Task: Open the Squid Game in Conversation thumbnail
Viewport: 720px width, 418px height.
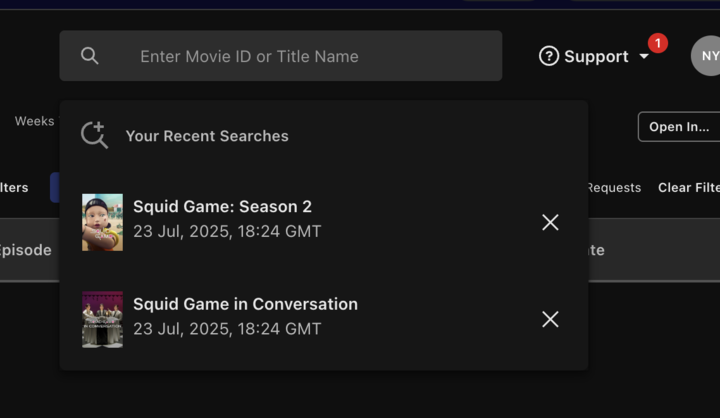Action: (x=102, y=320)
